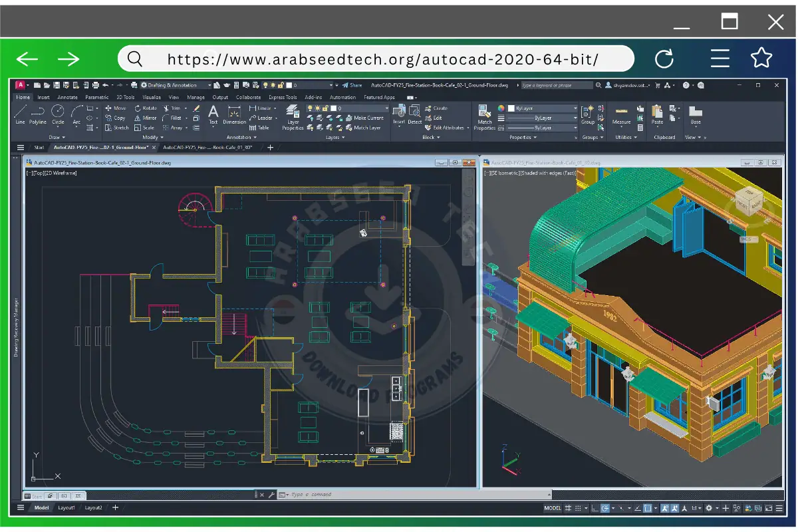Use the Rotate tool
This screenshot has height=532, width=798.
pyautogui.click(x=146, y=108)
